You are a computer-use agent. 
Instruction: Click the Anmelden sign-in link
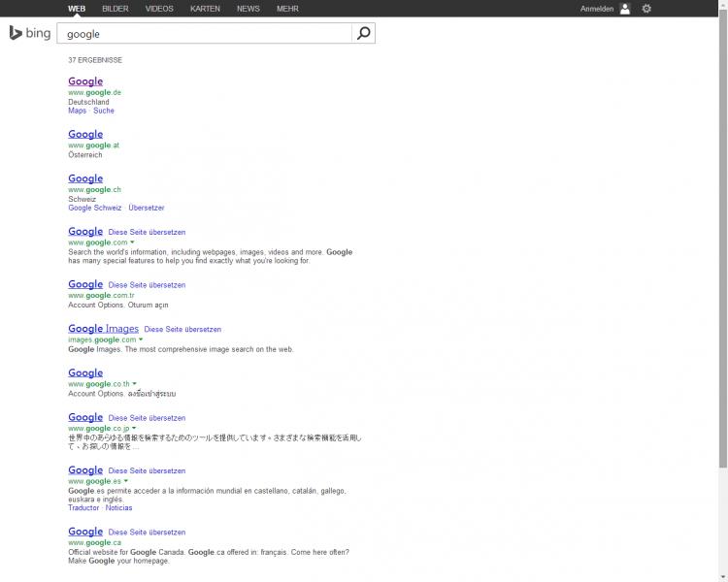[x=597, y=9]
